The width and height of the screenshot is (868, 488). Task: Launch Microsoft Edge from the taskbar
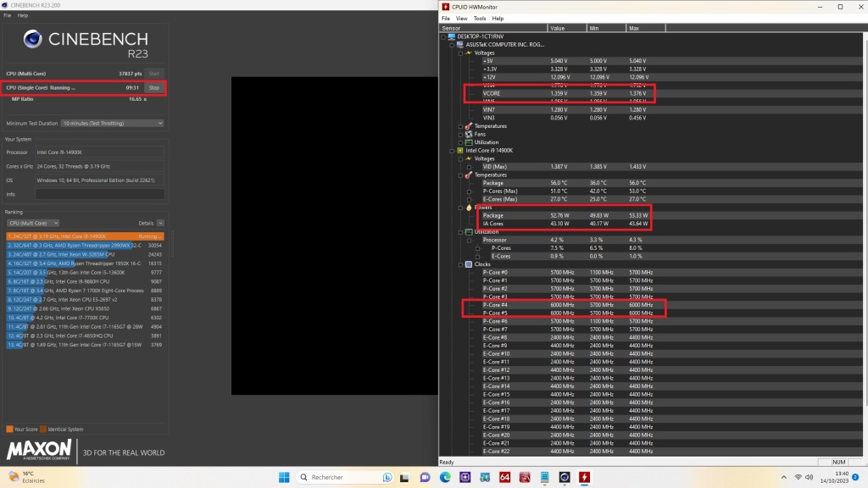pos(445,478)
